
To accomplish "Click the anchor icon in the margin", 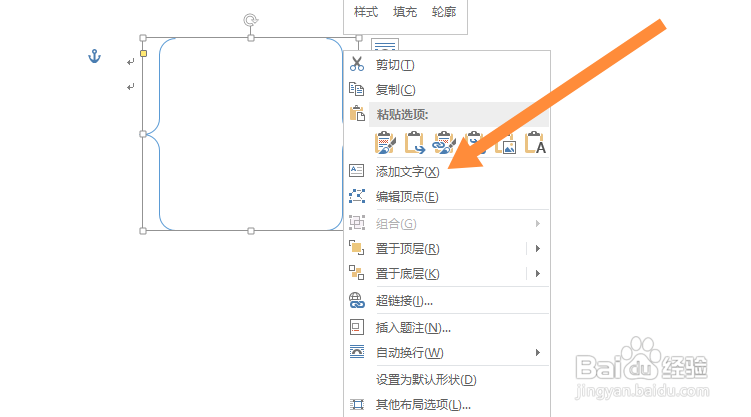I will 94,56.
